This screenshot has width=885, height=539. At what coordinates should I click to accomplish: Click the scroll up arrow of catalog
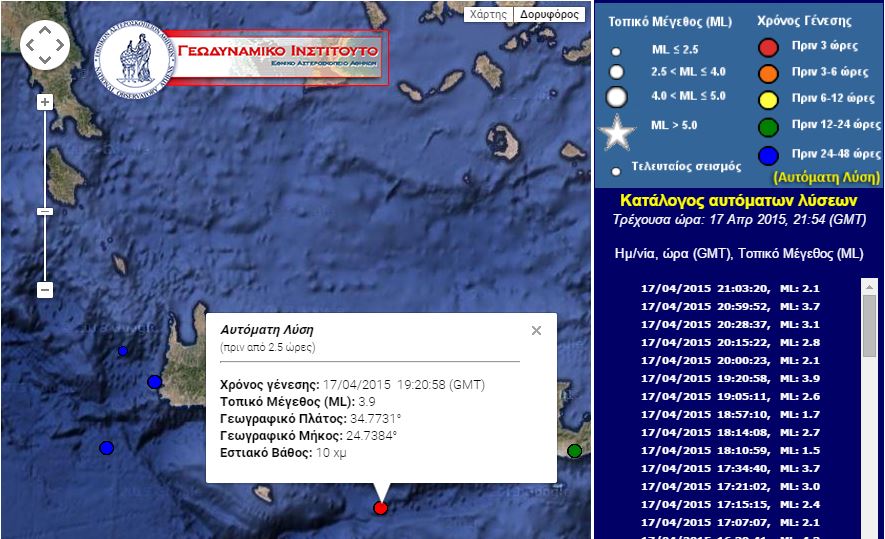point(869,285)
